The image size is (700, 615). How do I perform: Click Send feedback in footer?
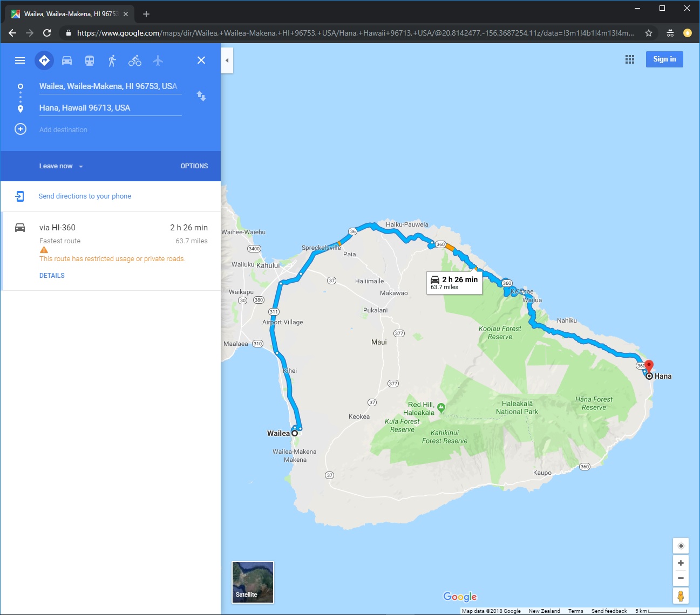[x=609, y=611]
